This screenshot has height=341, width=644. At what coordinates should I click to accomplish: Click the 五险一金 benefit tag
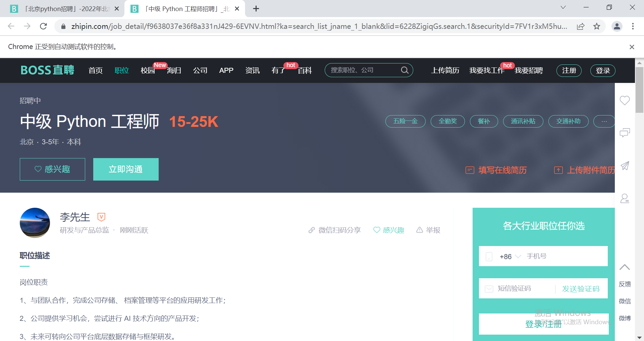tap(406, 121)
